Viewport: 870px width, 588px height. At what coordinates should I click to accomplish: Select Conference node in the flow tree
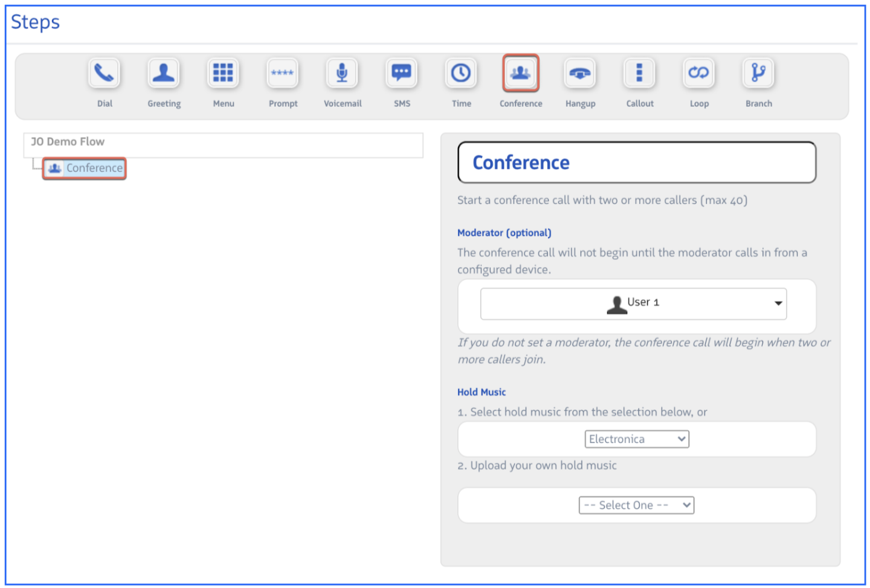tap(85, 168)
